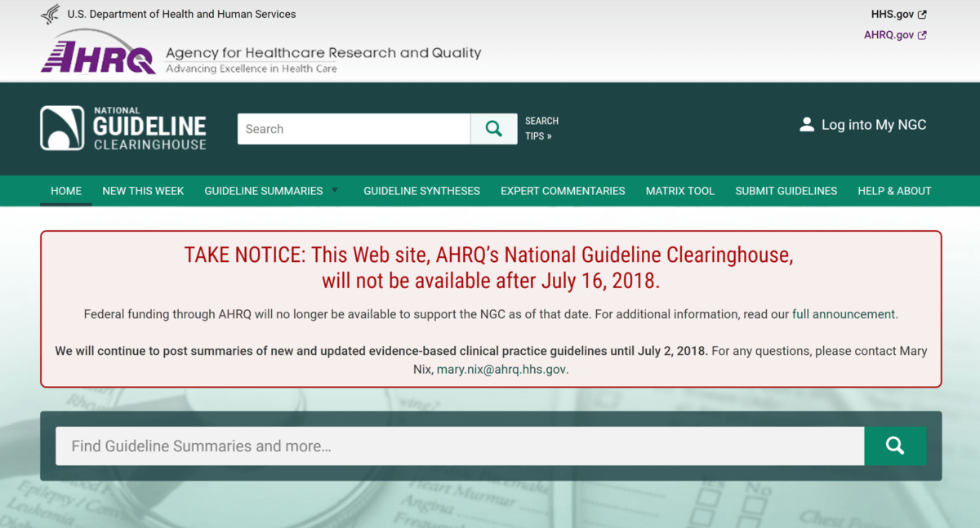Focus the Find Guideline Summaries search field
980x528 pixels.
[459, 446]
